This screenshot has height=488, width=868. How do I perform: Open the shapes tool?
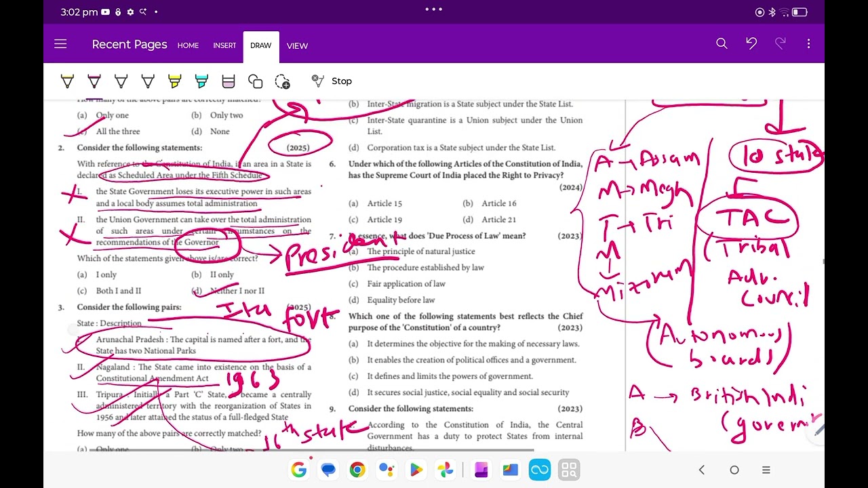pos(256,81)
